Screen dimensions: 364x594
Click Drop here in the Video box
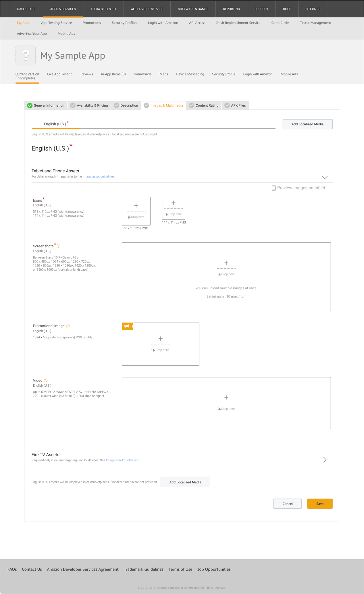click(226, 409)
